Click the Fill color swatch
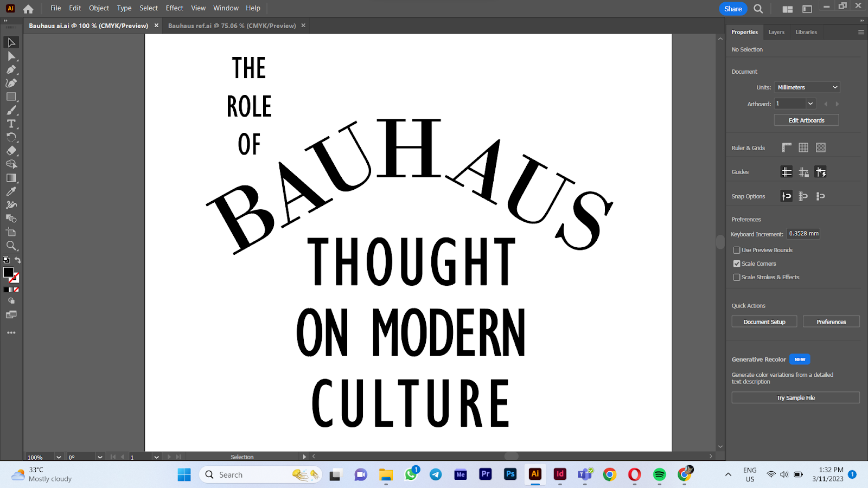868x488 pixels. [x=8, y=272]
